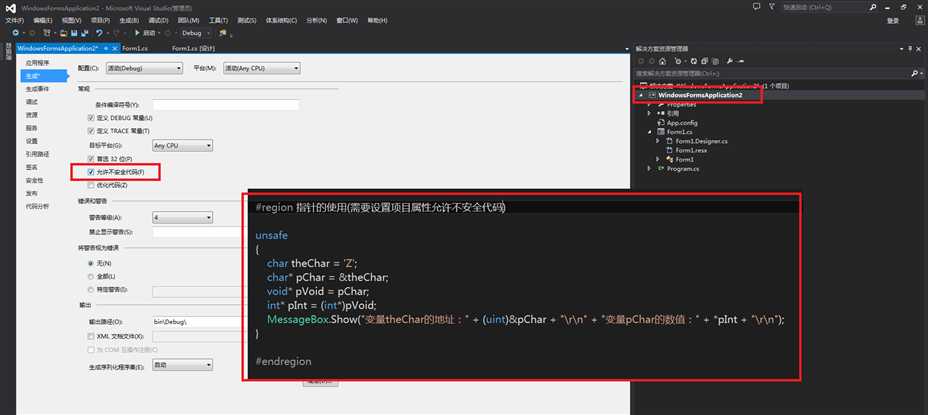
Task: Open the 警告等级 dropdown showing 4
Action: pos(183,218)
